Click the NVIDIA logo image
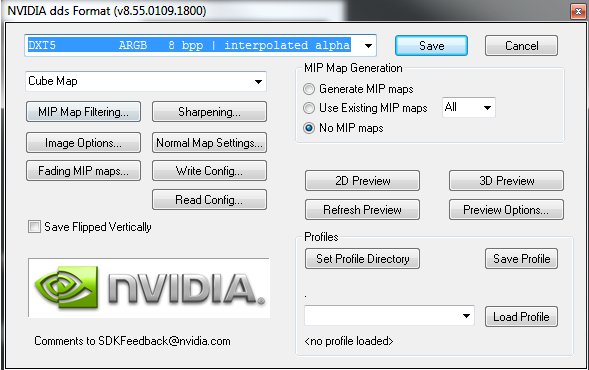The image size is (589, 370). point(149,288)
